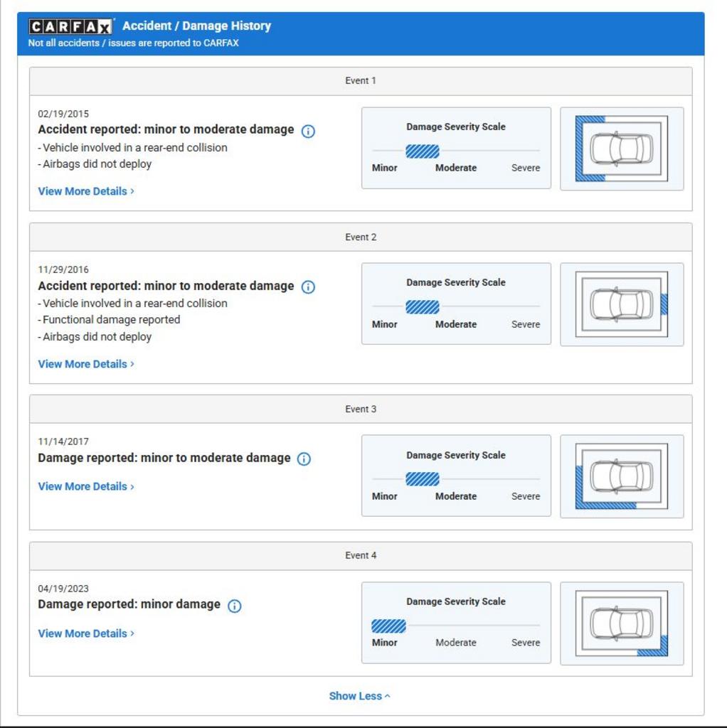727x728 pixels.
Task: Click the CARFAX logo in header
Action: tap(70, 26)
